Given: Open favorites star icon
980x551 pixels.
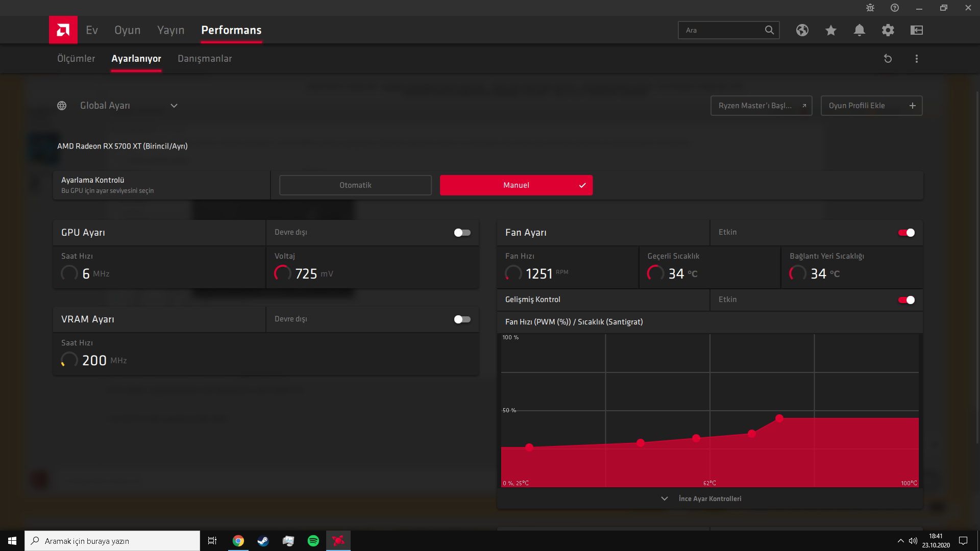Looking at the screenshot, I should point(831,30).
